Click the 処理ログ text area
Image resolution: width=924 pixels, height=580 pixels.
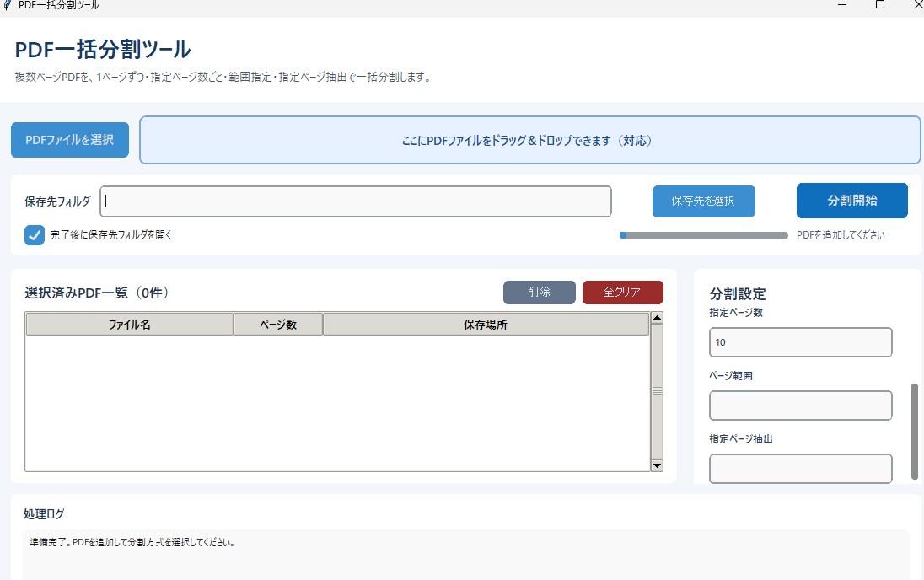[465, 555]
